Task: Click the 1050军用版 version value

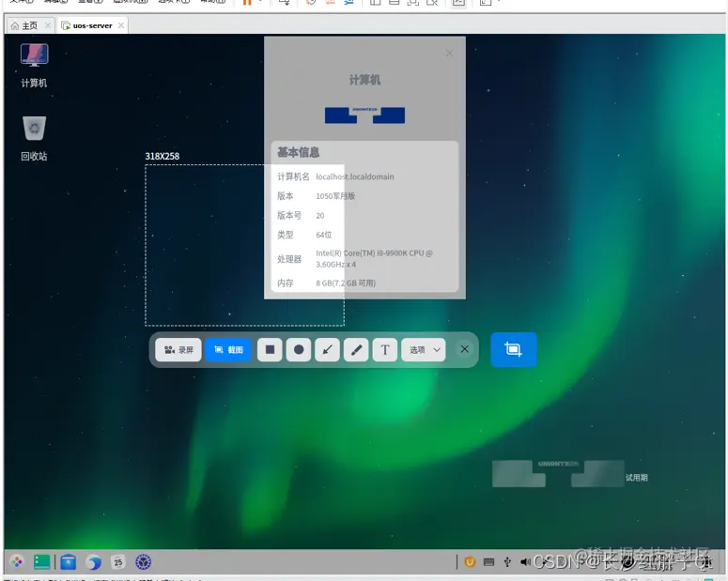Action: point(335,196)
